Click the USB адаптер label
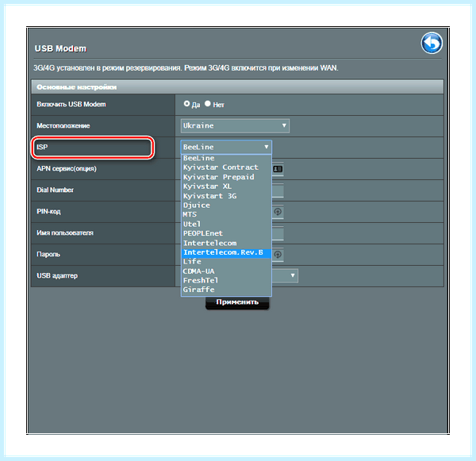Image resolution: width=476 pixels, height=461 pixels. click(x=57, y=276)
